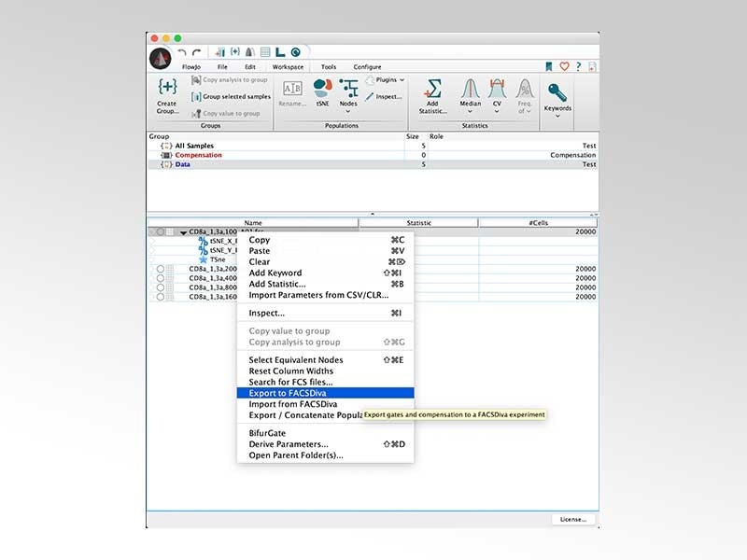
Task: Open the Layout Editor L icon
Action: [x=281, y=52]
